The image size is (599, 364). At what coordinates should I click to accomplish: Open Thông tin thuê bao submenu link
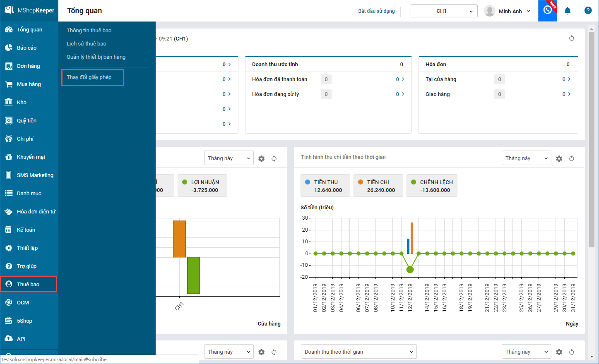pos(89,30)
